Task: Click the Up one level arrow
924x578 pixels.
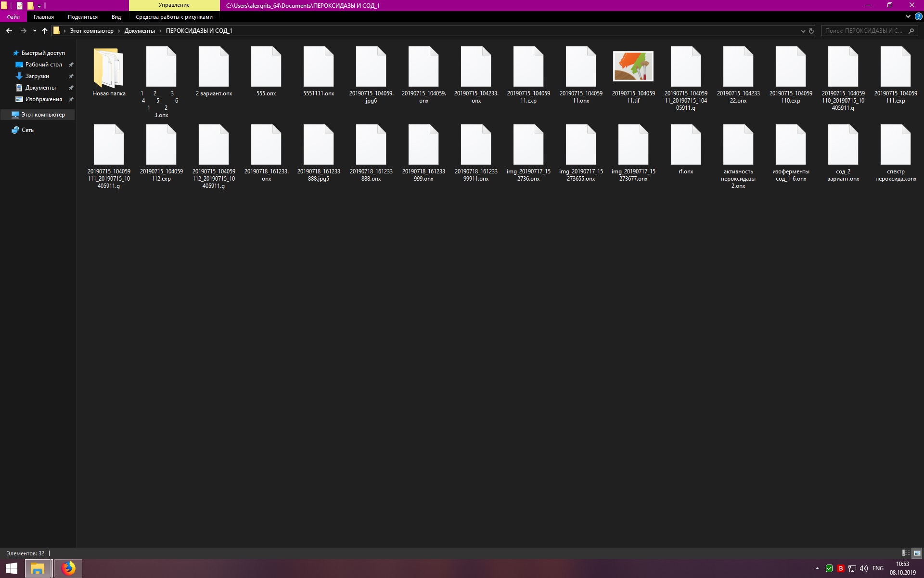Action: (x=45, y=31)
